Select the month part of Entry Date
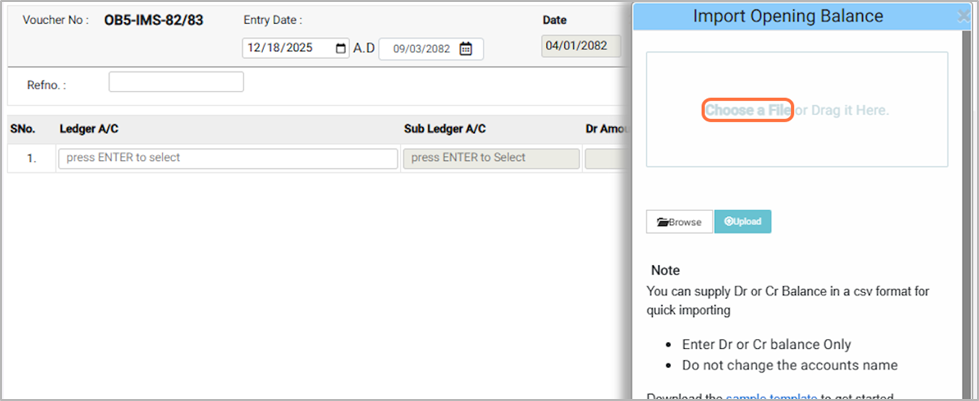The height and width of the screenshot is (401, 979). pos(254,48)
